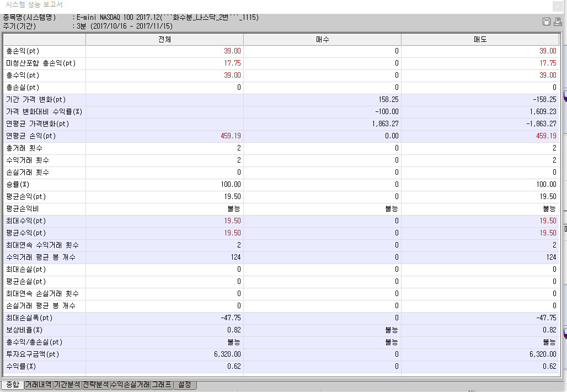Click the 수익률(%) row label
Screen dimensions: 567x392
[x=20, y=367]
